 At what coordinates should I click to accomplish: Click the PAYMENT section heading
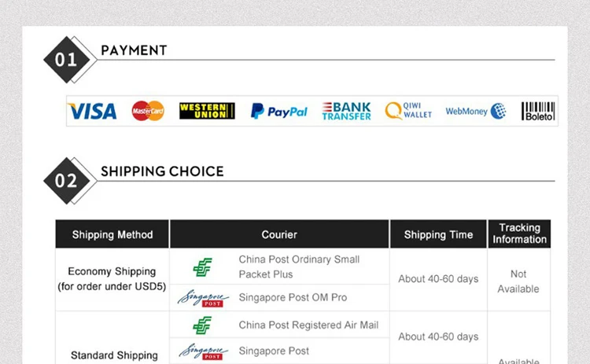pyautogui.click(x=134, y=50)
